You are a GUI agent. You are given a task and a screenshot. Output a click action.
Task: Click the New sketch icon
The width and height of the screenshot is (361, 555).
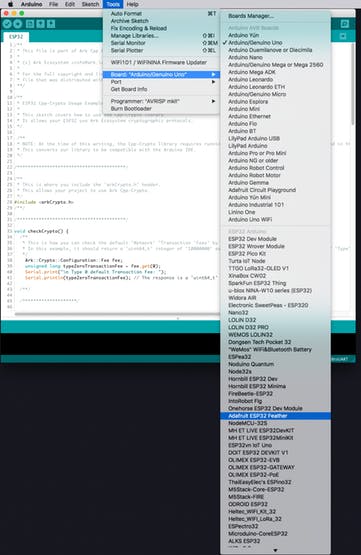30,24
